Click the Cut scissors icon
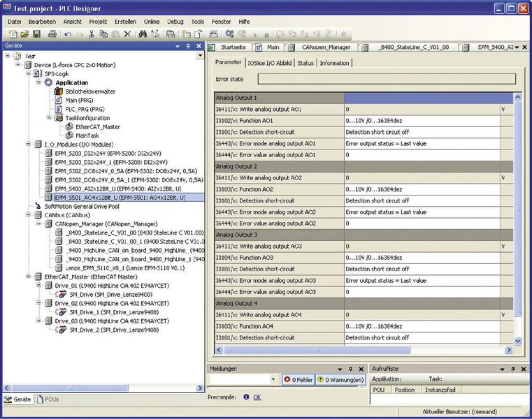 92,34
